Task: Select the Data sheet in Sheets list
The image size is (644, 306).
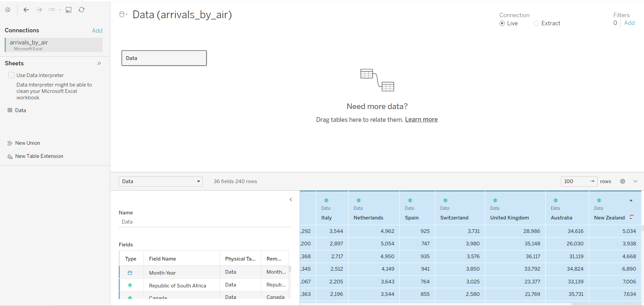Action: point(20,110)
